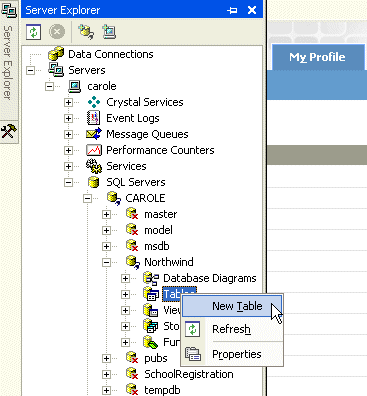Collapse the CAROLE SQL server node

click(87, 198)
